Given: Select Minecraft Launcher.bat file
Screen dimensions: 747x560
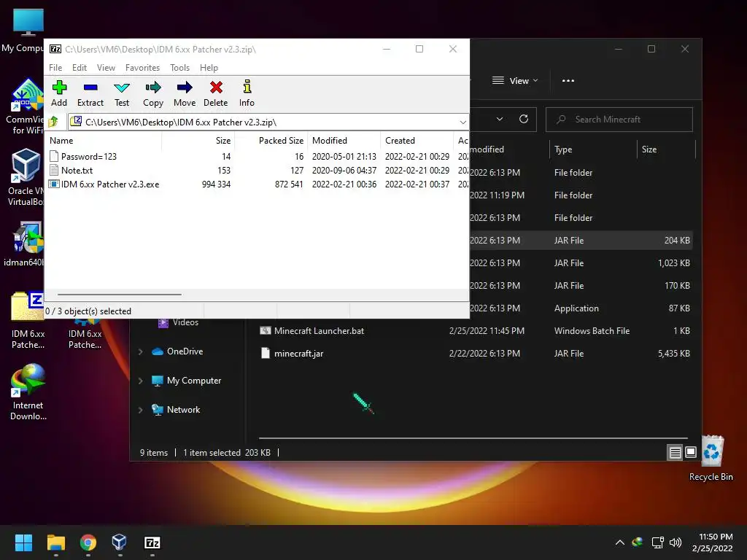Looking at the screenshot, I should [x=474, y=330].
